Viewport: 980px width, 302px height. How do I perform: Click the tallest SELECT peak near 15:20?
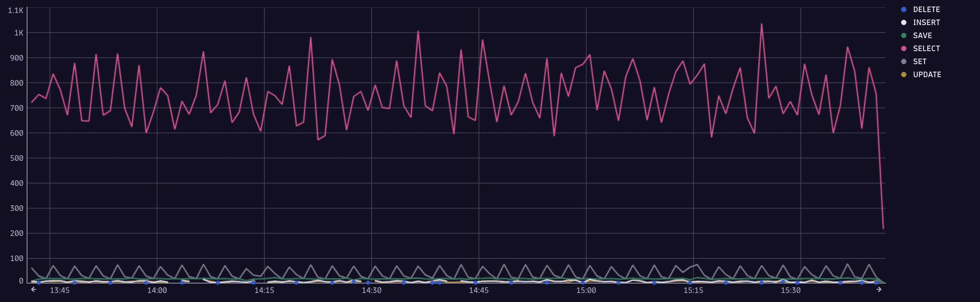pos(762,23)
